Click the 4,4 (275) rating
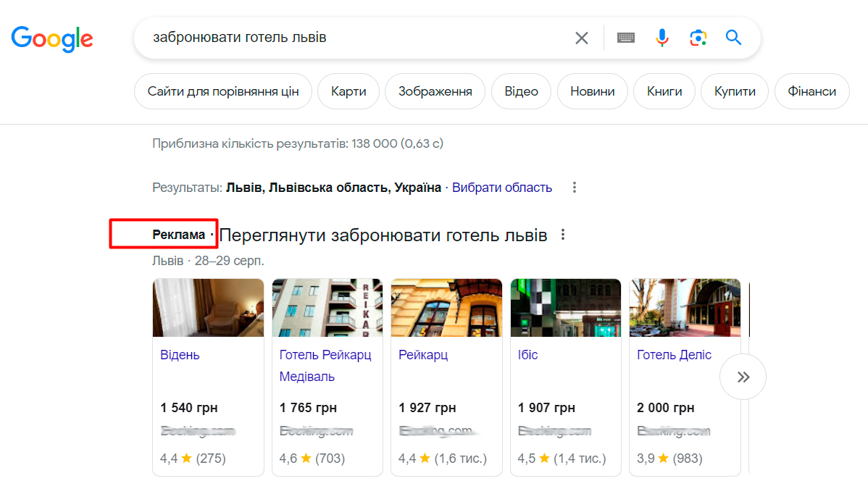 (x=193, y=458)
